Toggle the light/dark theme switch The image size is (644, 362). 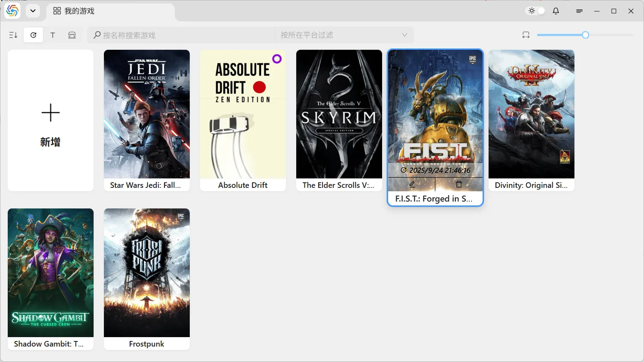tap(536, 11)
